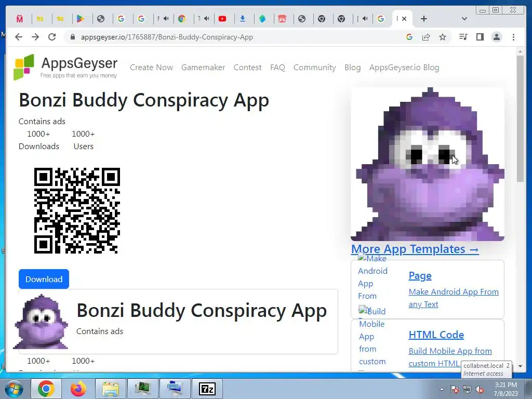Viewport: 532px width, 399px height.
Task: Open a new tab with the plus button
Action: pyautogui.click(x=424, y=19)
